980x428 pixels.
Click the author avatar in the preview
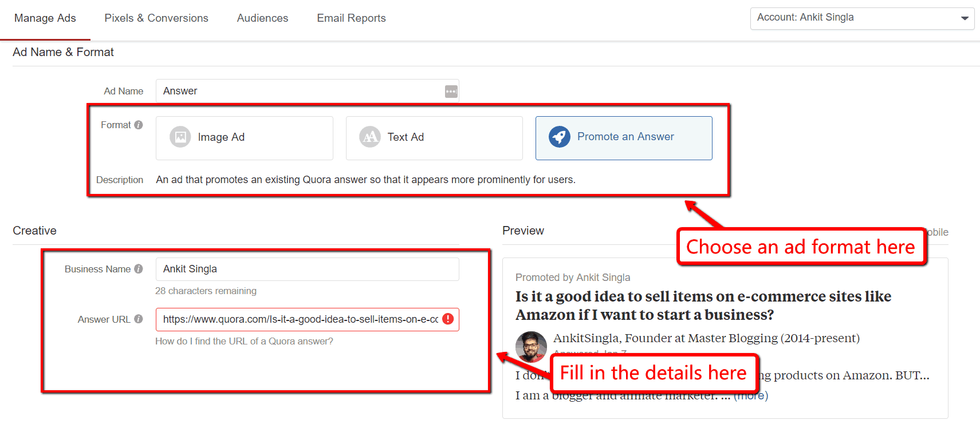531,347
